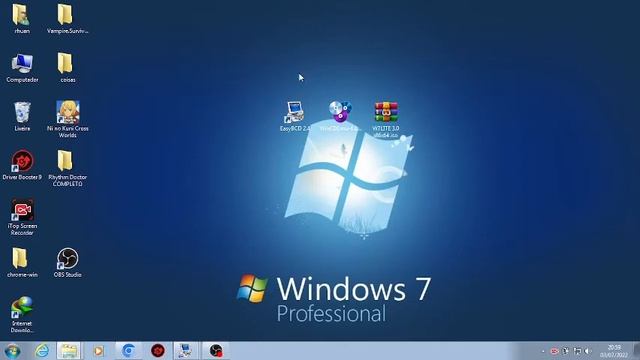640x360 pixels.
Task: Open the network tray icon
Action: coord(577,351)
